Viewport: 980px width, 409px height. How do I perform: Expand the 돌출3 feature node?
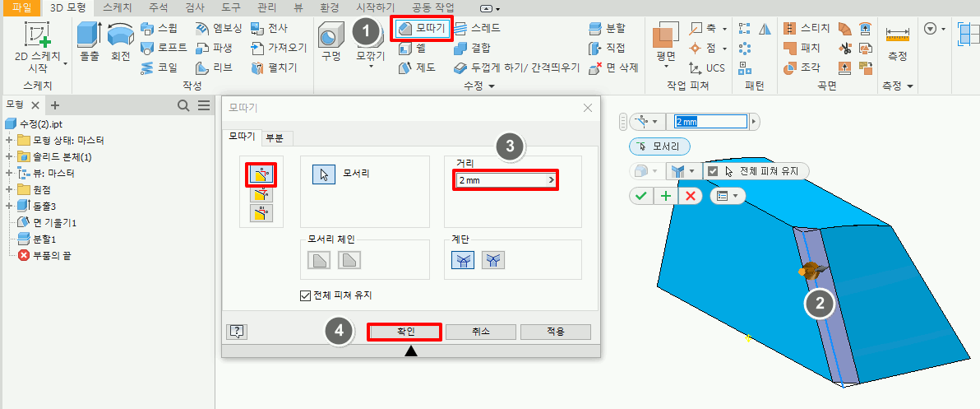tap(9, 206)
